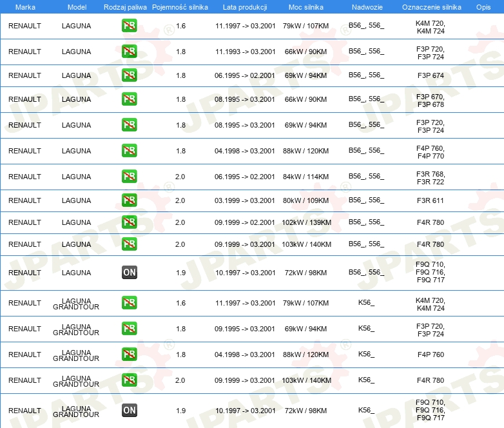Click the Nadwozie column header
This screenshot has height=428, width=504.
[x=367, y=7]
